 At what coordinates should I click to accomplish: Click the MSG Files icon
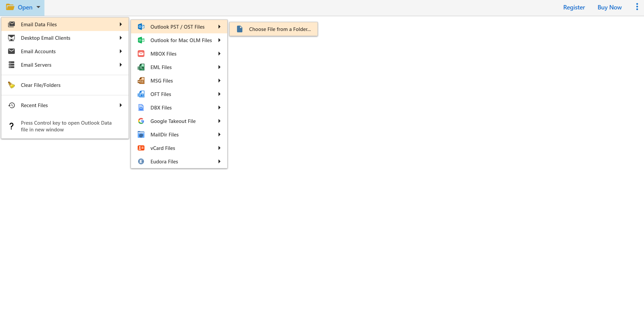[x=141, y=81]
